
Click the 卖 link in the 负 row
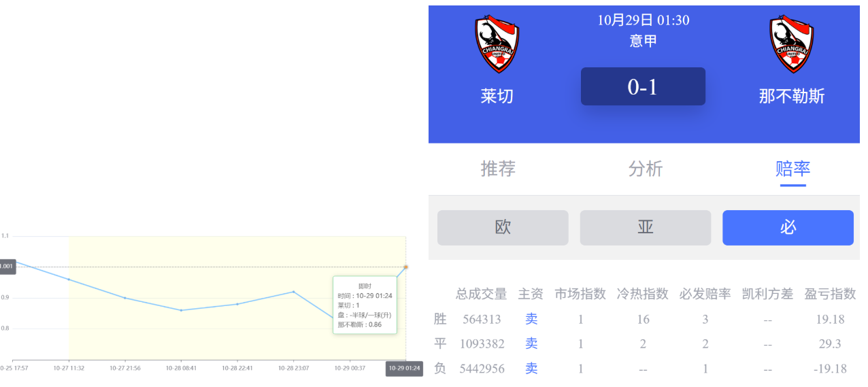click(531, 368)
